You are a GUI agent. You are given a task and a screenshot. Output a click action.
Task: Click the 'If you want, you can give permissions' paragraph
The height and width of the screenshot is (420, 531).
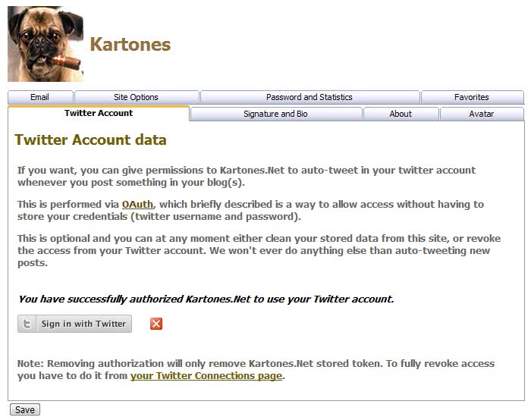247,177
